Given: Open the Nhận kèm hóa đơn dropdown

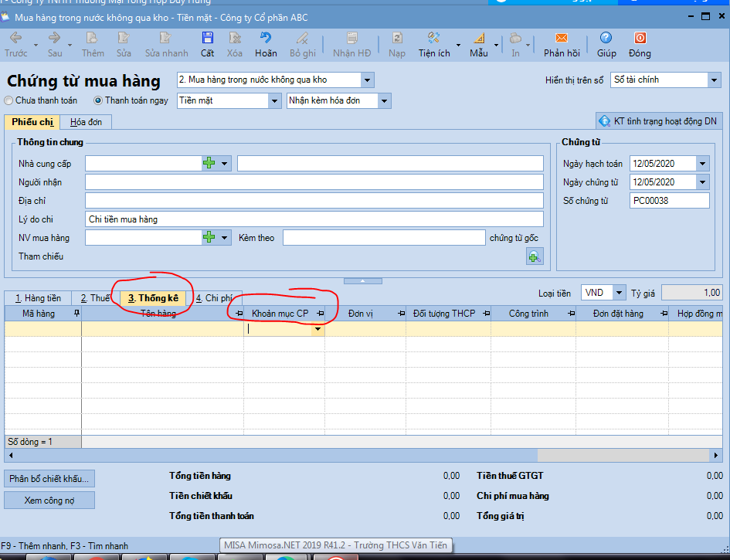Looking at the screenshot, I should 384,100.
